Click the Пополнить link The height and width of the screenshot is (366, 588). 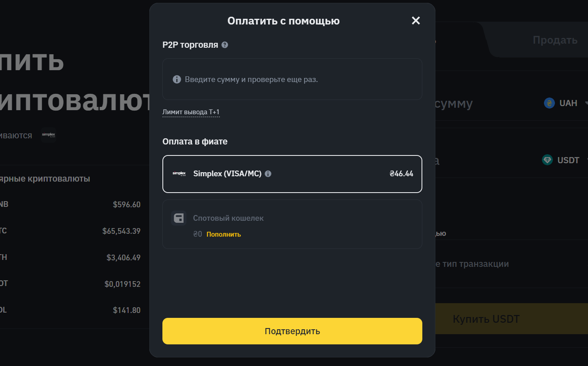224,234
